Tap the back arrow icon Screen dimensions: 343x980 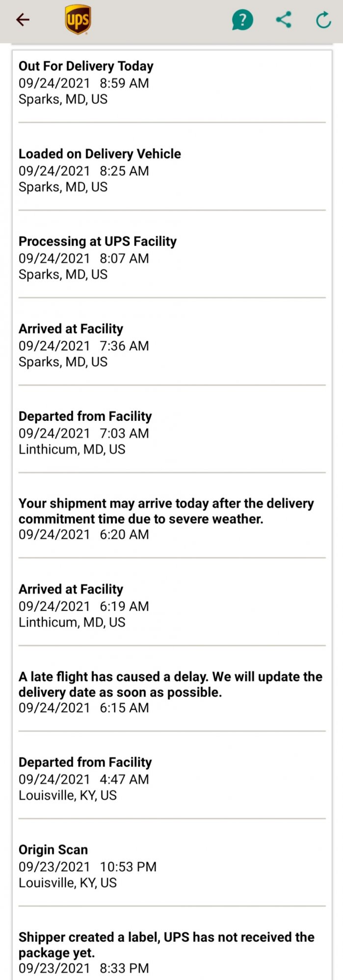(23, 20)
